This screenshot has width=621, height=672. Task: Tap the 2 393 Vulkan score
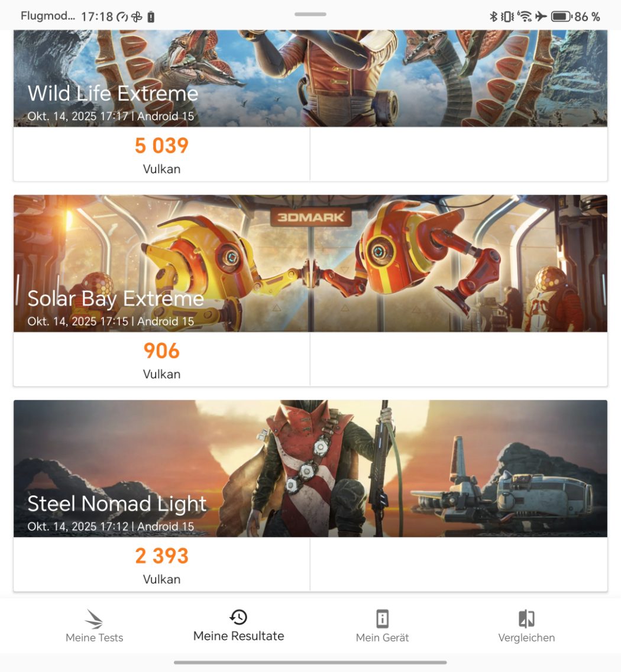tap(161, 556)
